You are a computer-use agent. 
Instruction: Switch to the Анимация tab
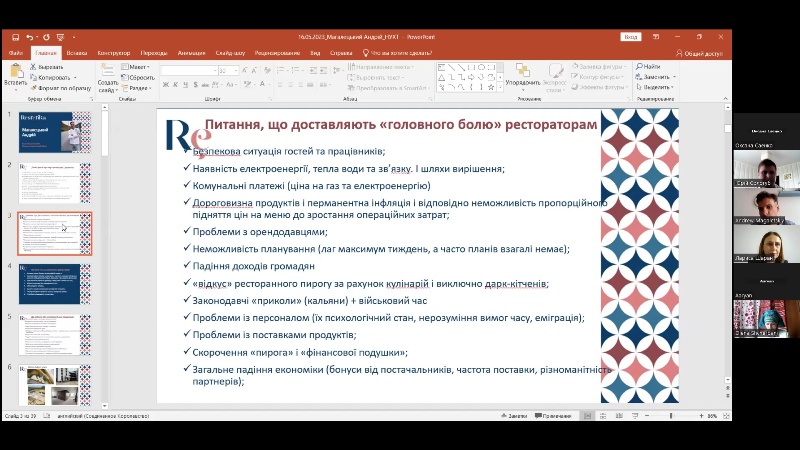191,53
